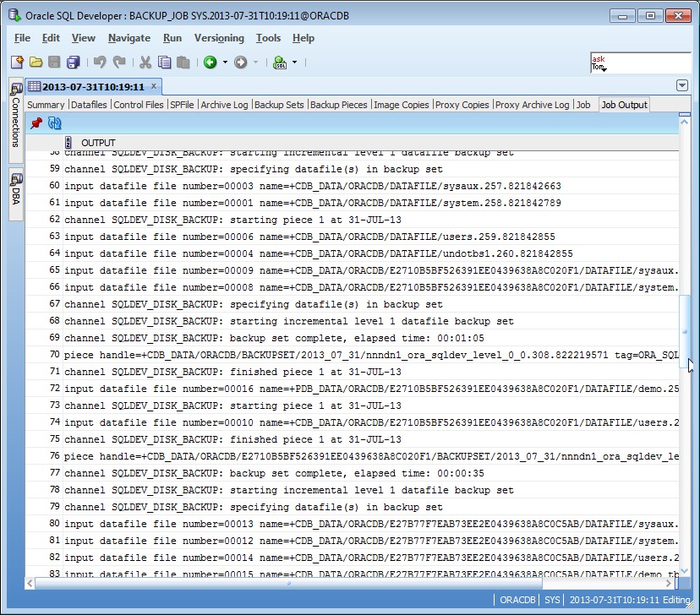
Task: Switch to the Backup Sets tab
Action: [279, 105]
